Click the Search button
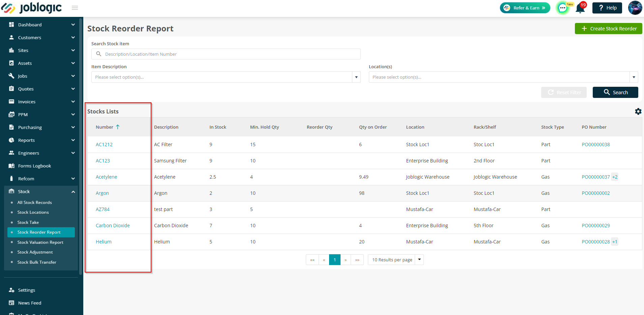Viewport: 644px width, 315px height. pyautogui.click(x=615, y=93)
